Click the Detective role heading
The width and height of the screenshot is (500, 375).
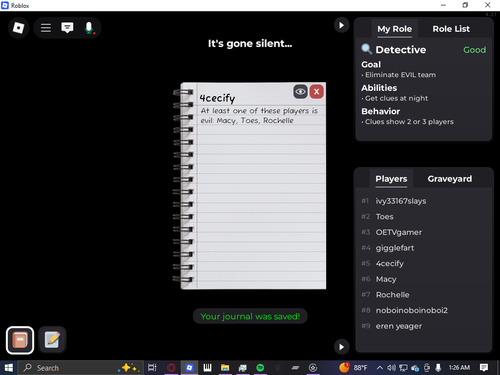pos(401,50)
